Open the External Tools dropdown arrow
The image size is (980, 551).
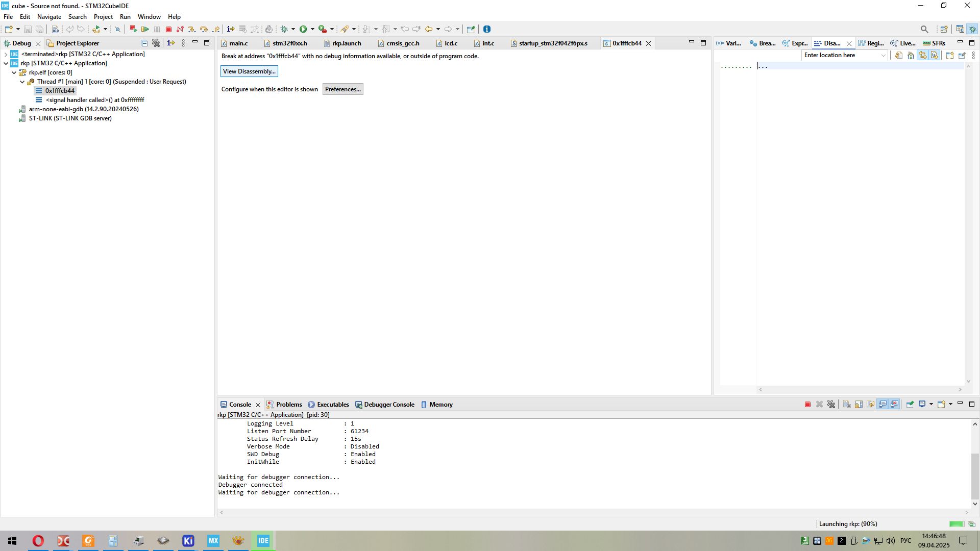coord(332,29)
